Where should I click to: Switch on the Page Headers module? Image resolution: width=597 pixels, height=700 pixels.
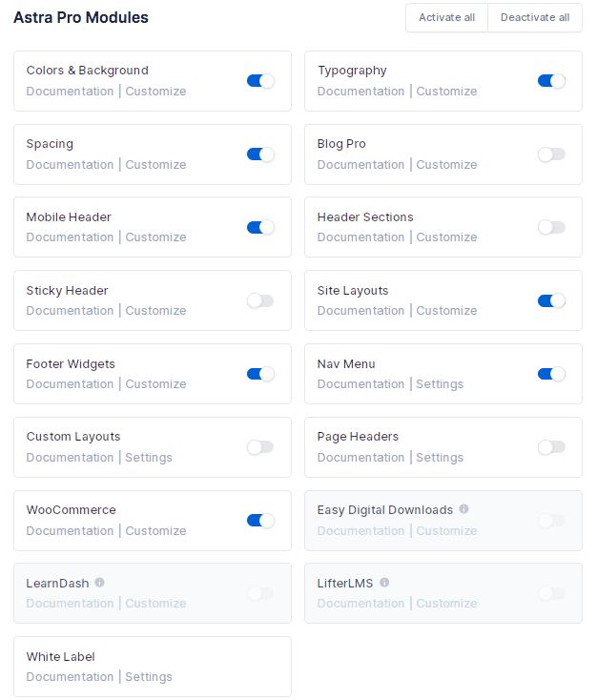pyautogui.click(x=551, y=447)
